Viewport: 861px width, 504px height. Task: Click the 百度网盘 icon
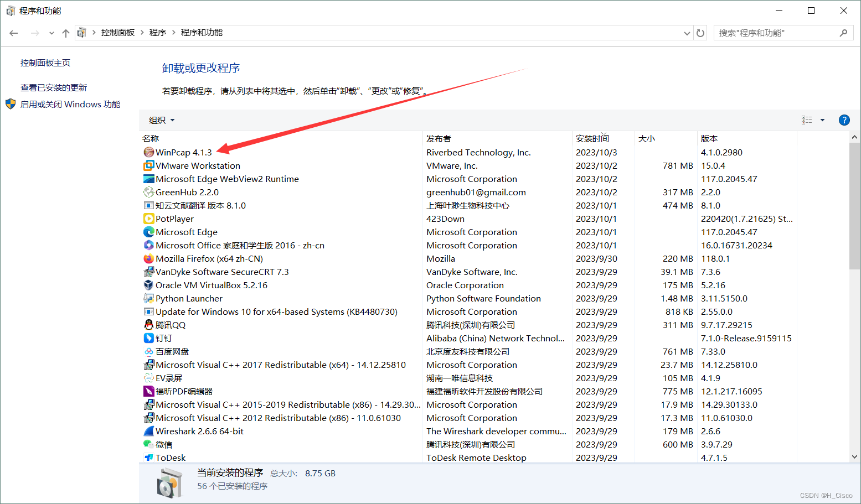click(148, 351)
